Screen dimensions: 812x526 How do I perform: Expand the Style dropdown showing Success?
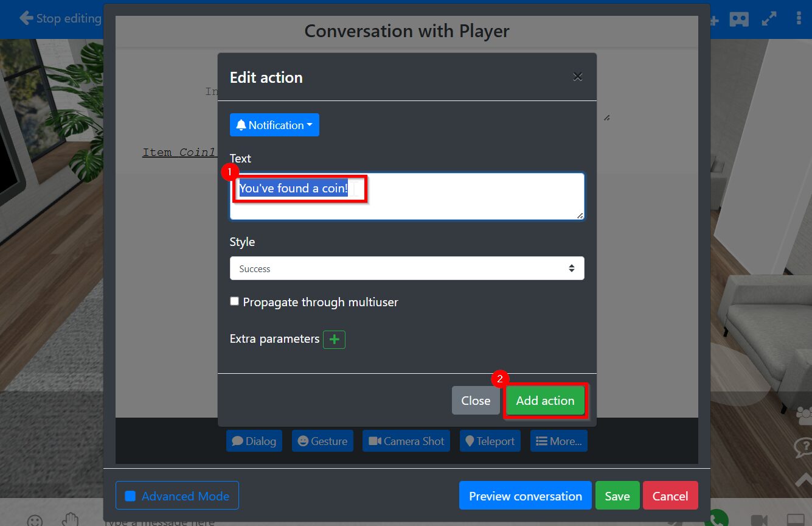pos(406,268)
